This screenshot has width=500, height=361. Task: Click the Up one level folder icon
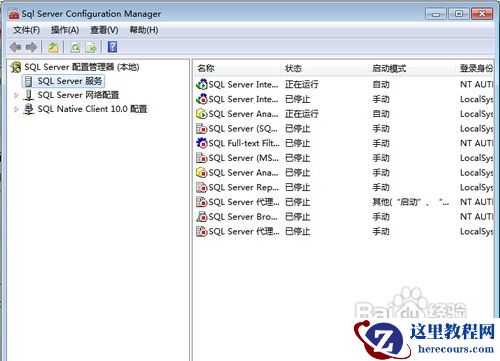[x=53, y=47]
